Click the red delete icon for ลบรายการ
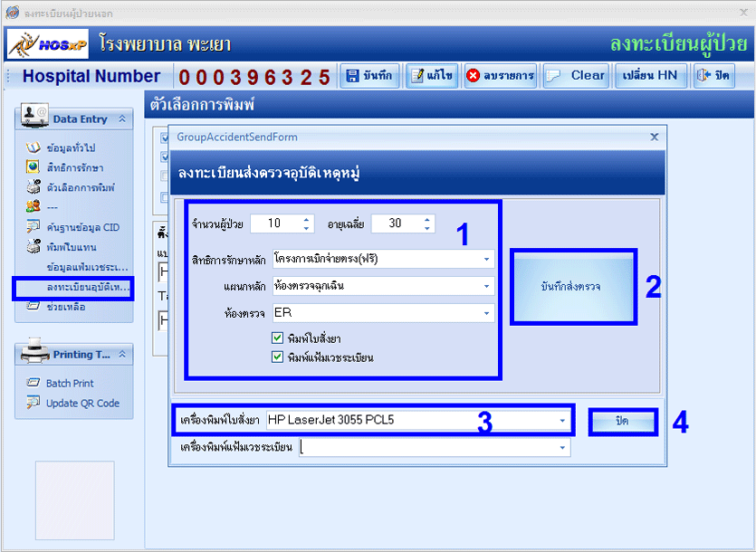Viewport: 756px width, 552px height. pos(474,76)
